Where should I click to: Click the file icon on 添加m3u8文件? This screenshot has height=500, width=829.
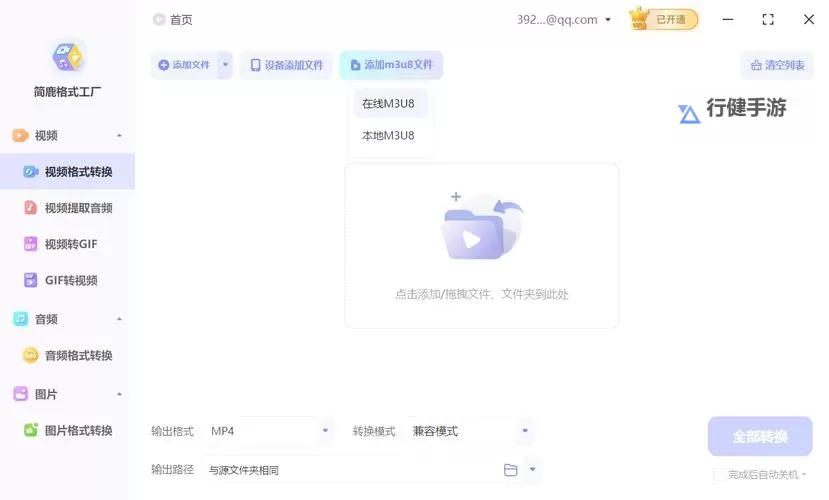[x=355, y=65]
